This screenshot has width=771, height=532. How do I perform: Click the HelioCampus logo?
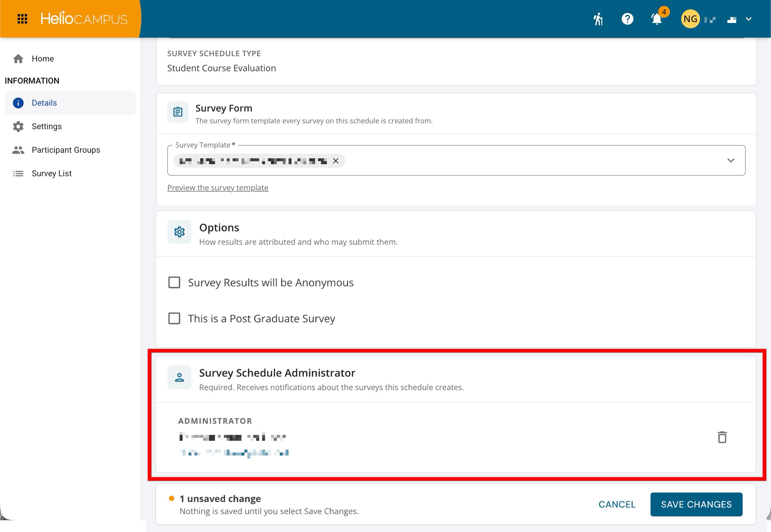[x=84, y=19]
